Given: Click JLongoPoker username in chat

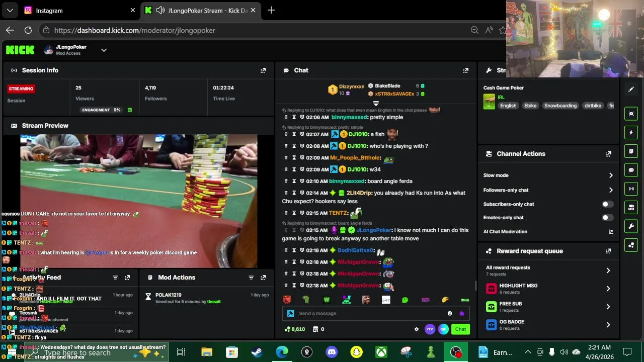Looking at the screenshot, I should (x=374, y=230).
